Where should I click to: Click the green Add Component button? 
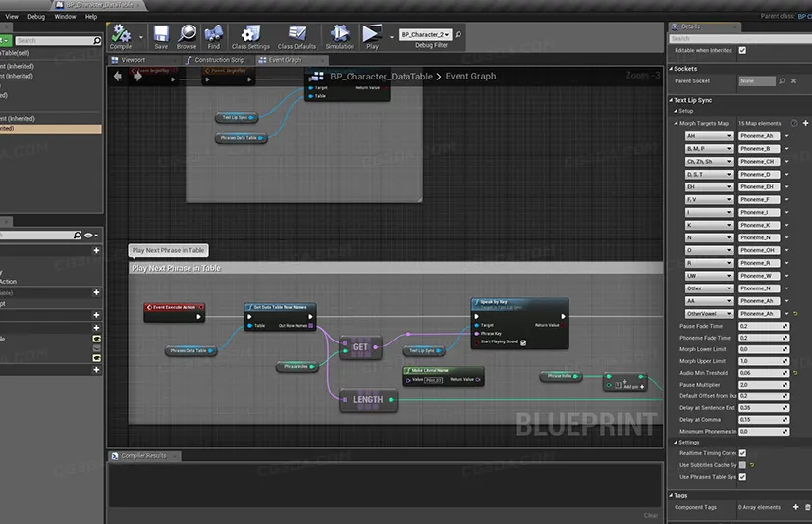pos(6,40)
